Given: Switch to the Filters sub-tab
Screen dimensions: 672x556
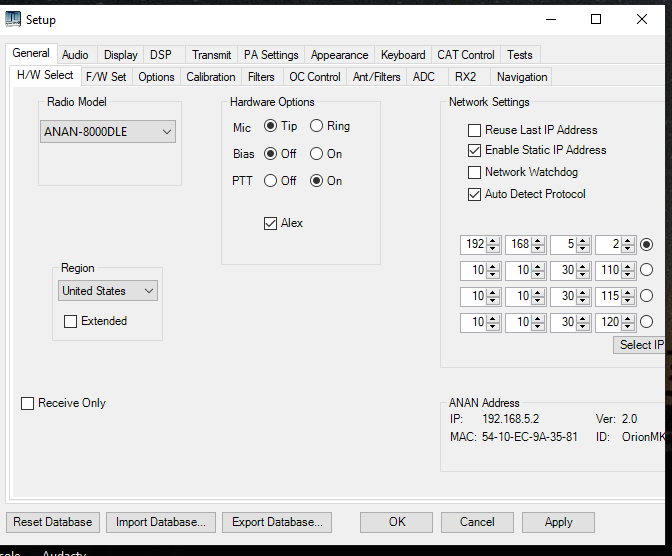Looking at the screenshot, I should (261, 77).
